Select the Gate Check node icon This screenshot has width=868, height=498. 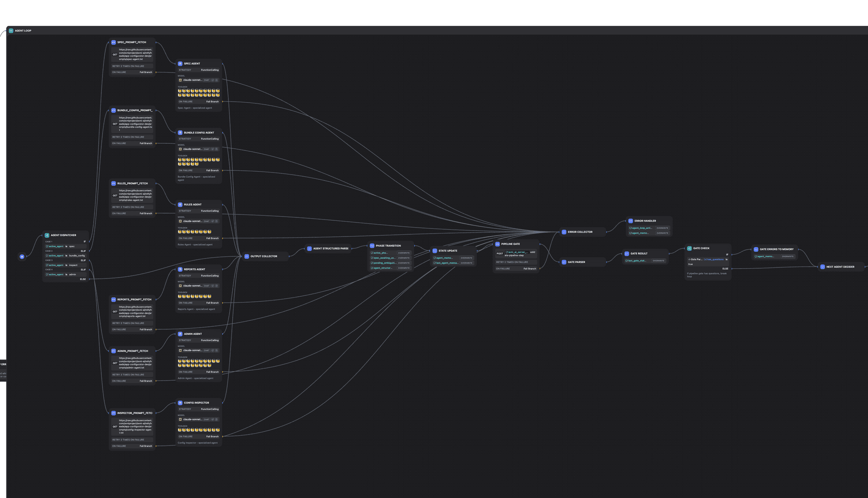[x=689, y=248]
